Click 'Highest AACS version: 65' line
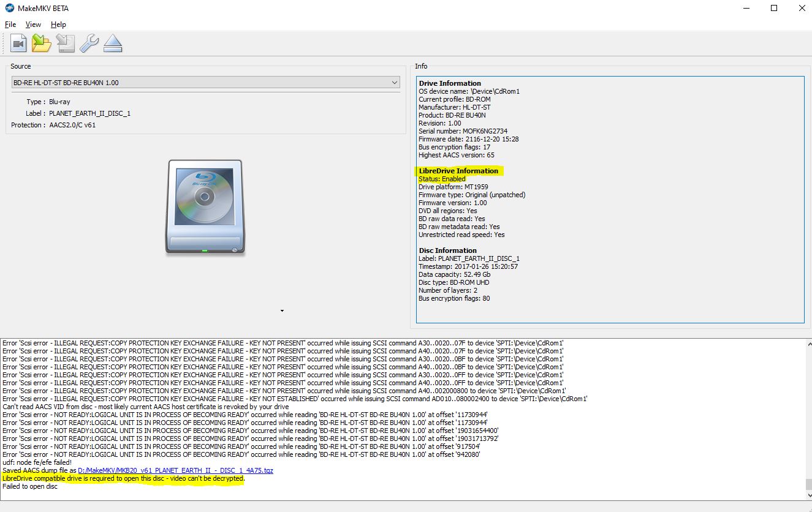Viewport: 812px width, 512px height. point(456,155)
